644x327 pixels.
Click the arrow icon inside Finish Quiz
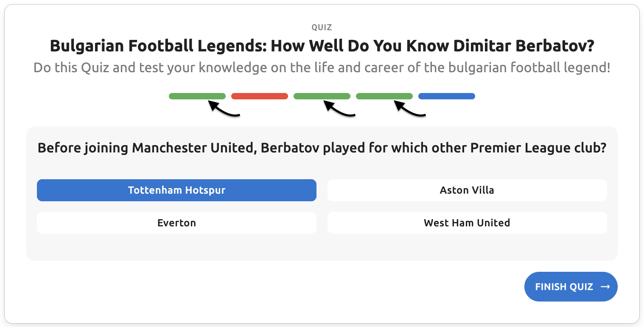click(x=605, y=287)
